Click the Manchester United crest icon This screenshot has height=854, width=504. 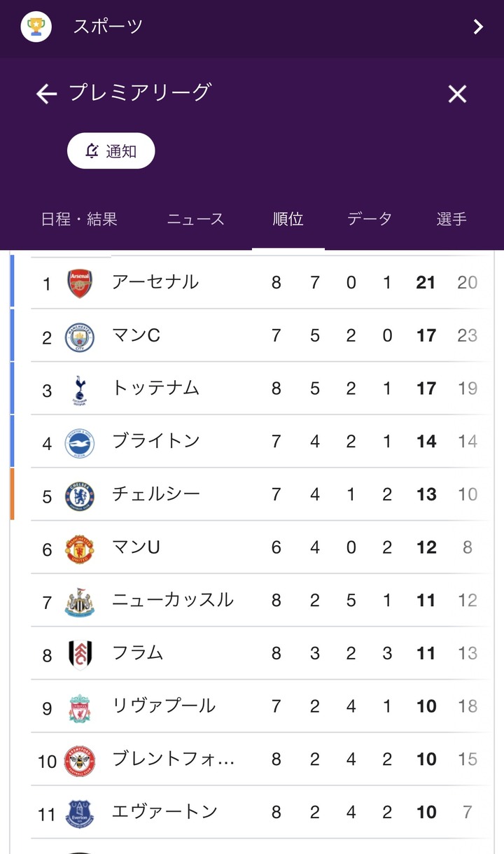click(x=79, y=549)
